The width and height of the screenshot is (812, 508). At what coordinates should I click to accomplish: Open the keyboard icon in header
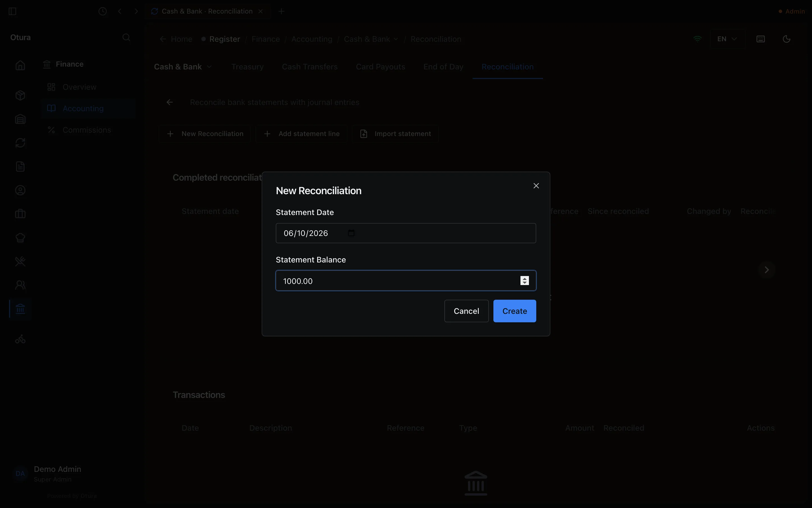761,39
